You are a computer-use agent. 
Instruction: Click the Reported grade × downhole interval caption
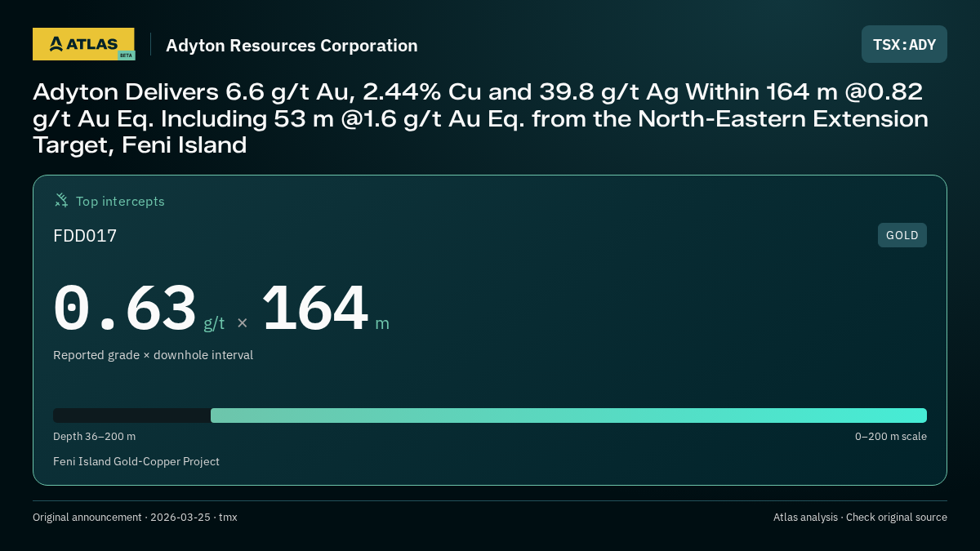pyautogui.click(x=153, y=355)
